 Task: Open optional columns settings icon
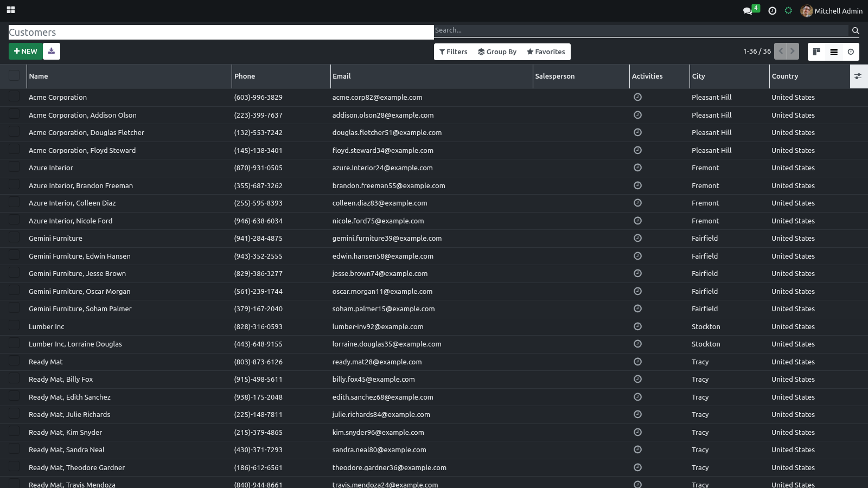[858, 76]
